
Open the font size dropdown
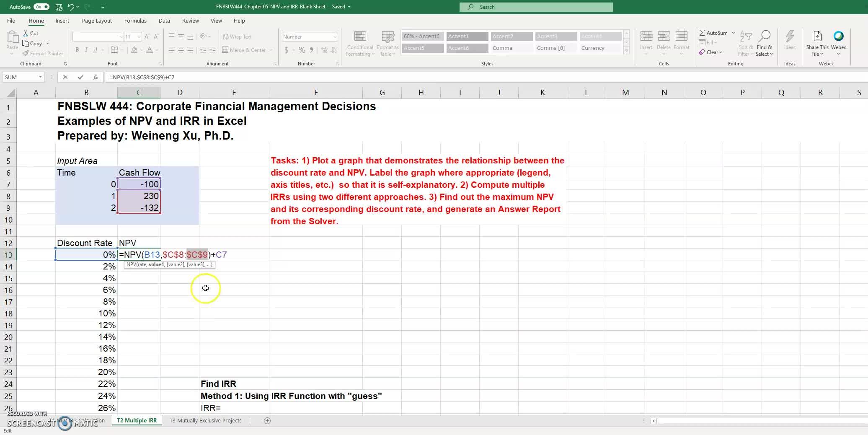(x=139, y=37)
